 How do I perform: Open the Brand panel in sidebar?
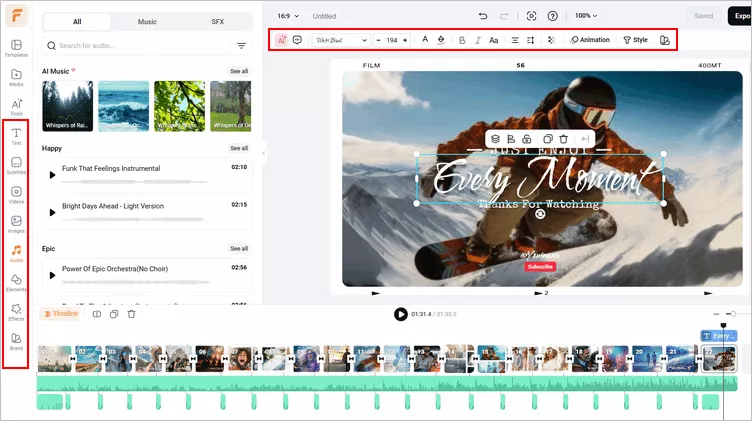click(x=16, y=341)
